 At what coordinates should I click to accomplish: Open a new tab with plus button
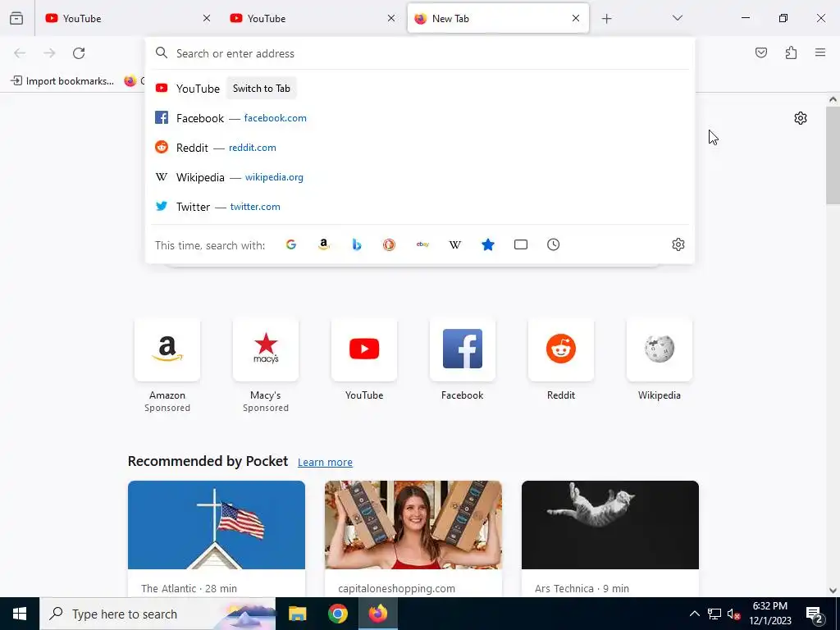[606, 19]
